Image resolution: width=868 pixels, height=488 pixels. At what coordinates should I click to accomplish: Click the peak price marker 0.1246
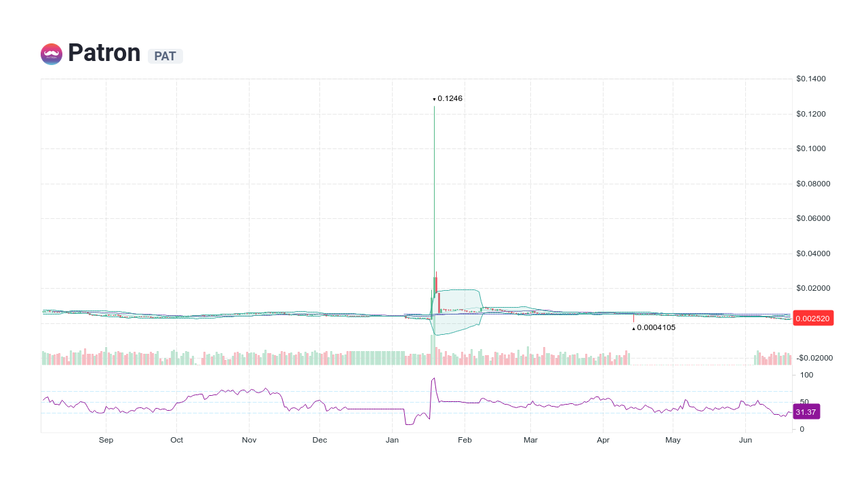(x=448, y=98)
